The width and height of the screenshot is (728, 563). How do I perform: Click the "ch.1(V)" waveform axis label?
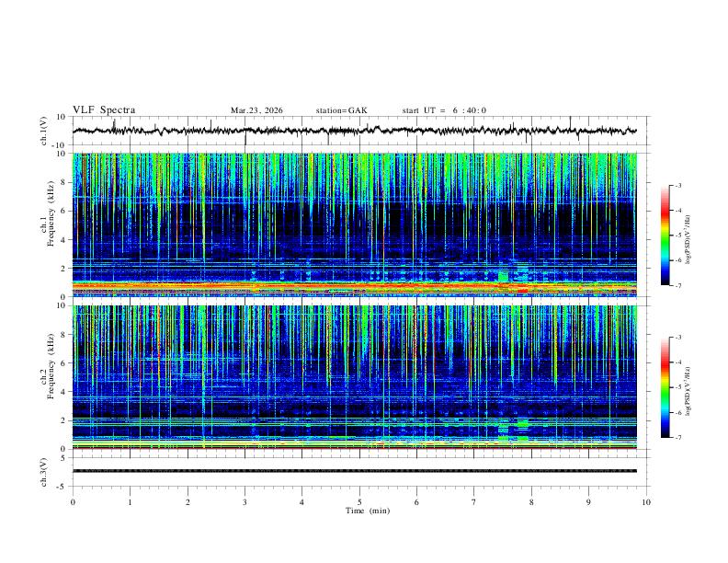point(44,131)
